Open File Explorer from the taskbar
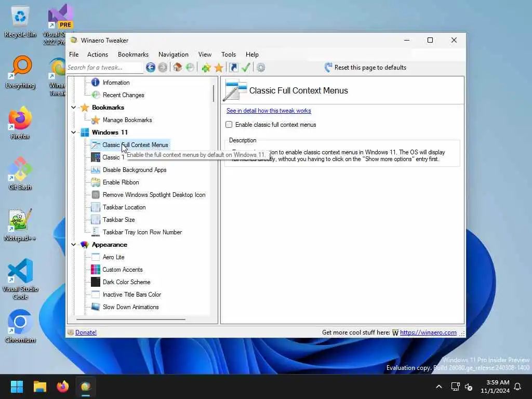The width and height of the screenshot is (532, 399). click(x=39, y=387)
